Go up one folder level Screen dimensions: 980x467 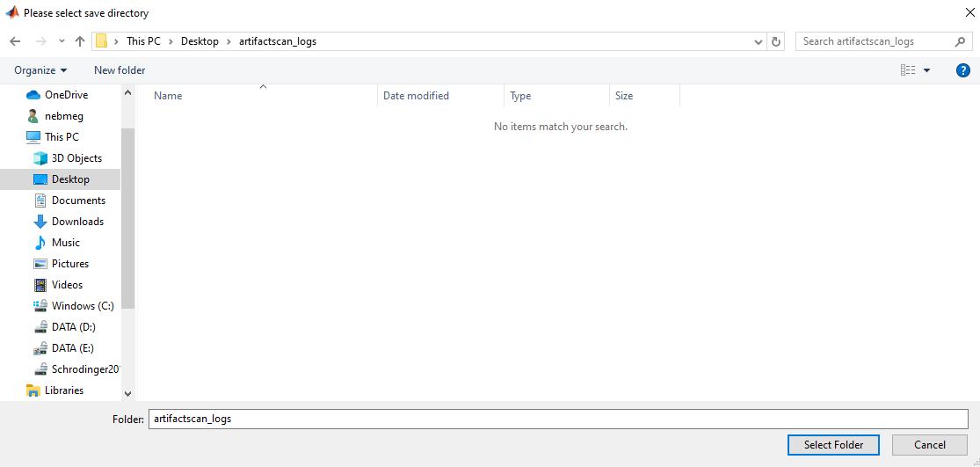pyautogui.click(x=79, y=41)
